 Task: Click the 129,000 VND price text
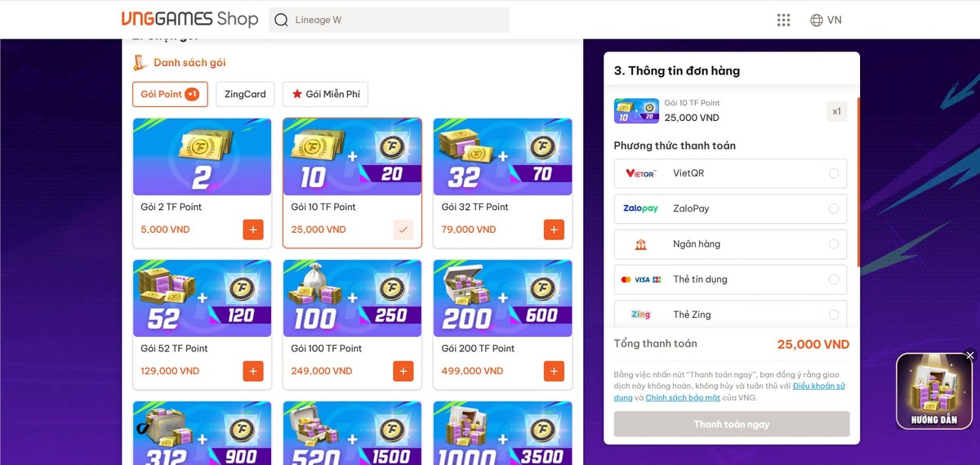point(170,371)
